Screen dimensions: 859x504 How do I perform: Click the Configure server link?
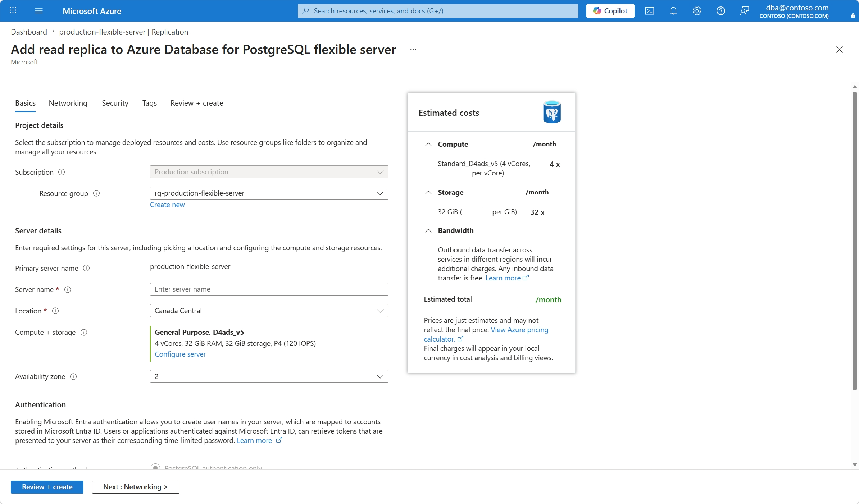180,354
